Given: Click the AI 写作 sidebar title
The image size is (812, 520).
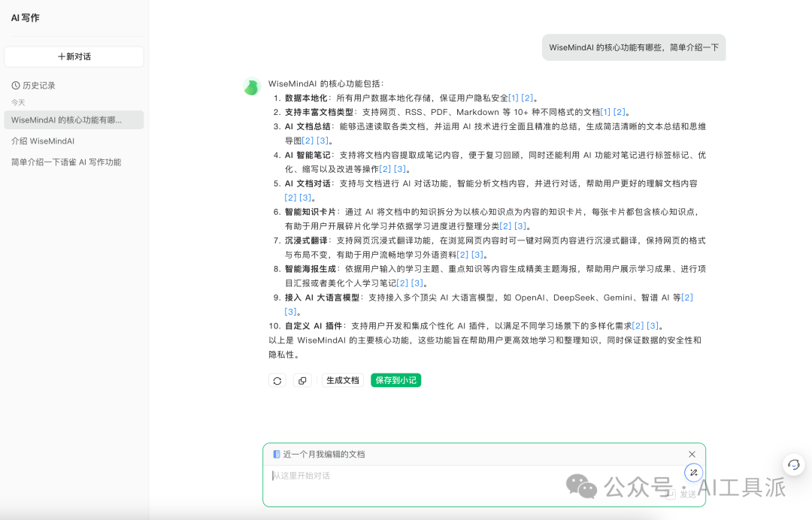Looking at the screenshot, I should click(26, 17).
